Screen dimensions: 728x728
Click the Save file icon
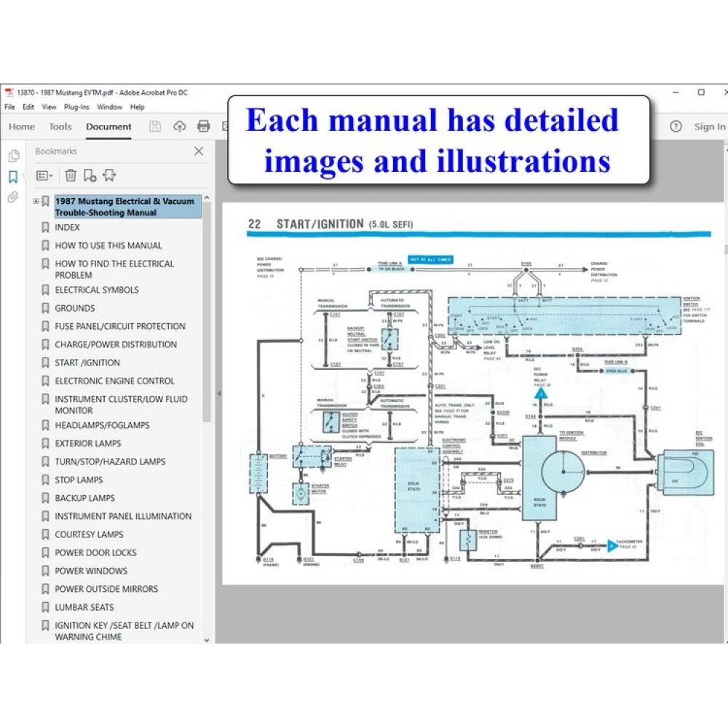tap(155, 126)
